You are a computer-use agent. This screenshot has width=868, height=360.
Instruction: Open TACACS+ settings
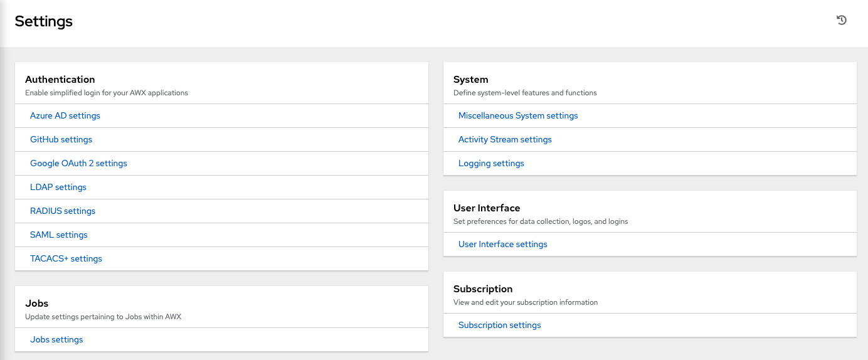pos(66,258)
